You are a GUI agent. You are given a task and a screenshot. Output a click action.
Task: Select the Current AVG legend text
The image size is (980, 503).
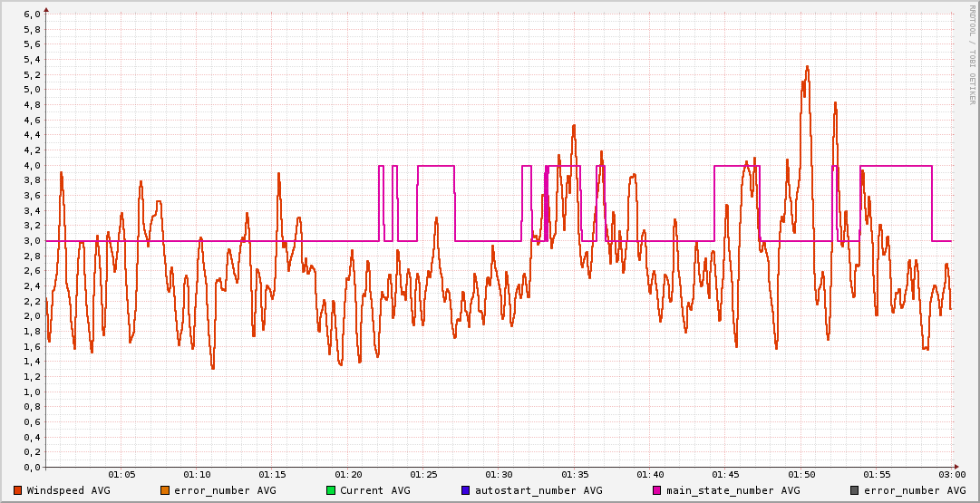[374, 490]
